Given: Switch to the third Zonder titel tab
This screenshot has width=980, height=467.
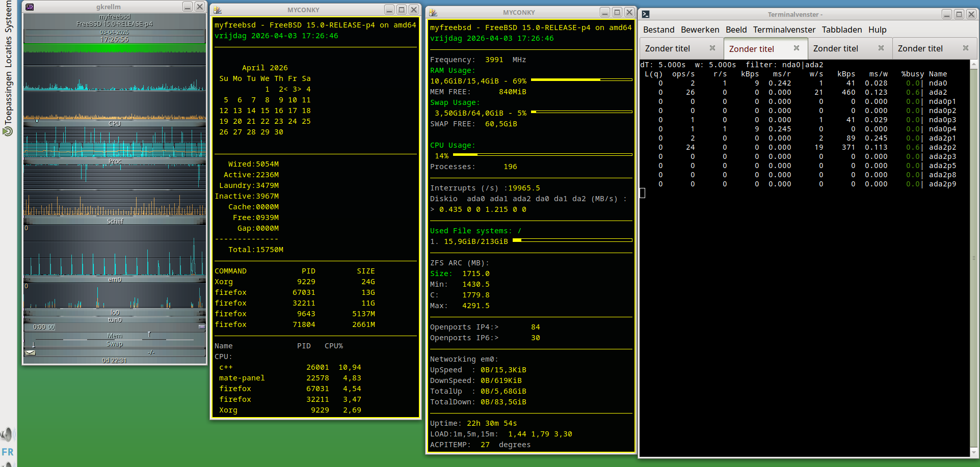Looking at the screenshot, I should pos(835,48).
